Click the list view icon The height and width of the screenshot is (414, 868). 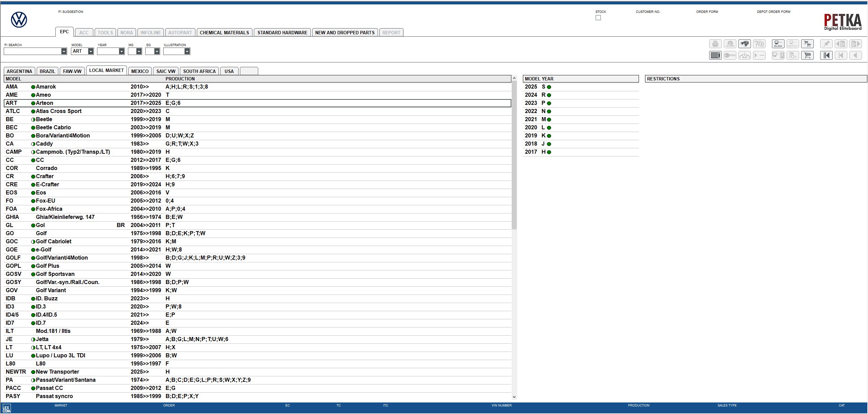click(715, 55)
